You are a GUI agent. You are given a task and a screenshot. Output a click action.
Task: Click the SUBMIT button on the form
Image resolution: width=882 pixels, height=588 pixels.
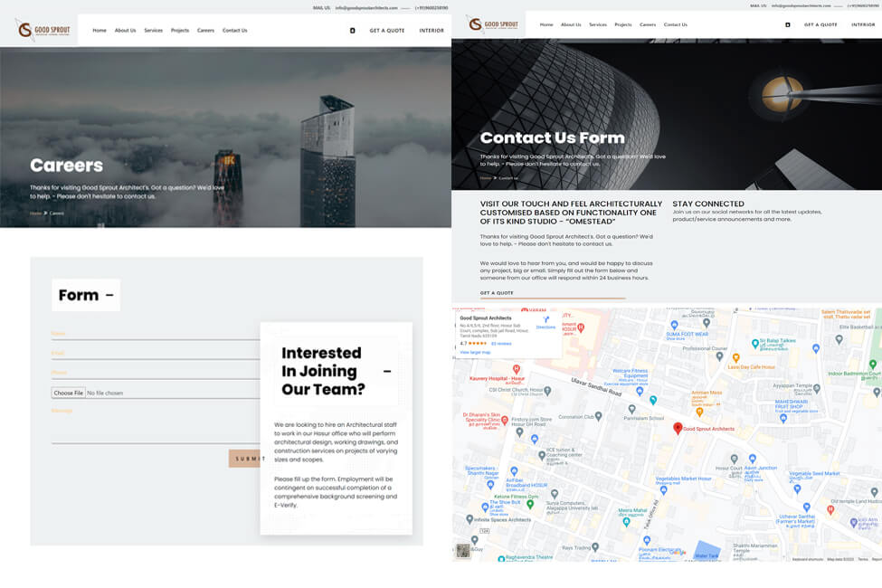pyautogui.click(x=246, y=458)
